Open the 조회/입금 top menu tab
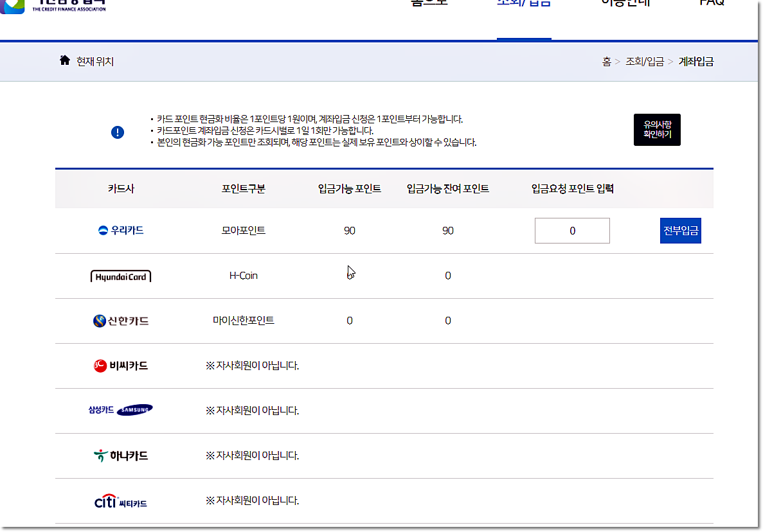Viewport: 763px width, 532px height. coord(524,4)
